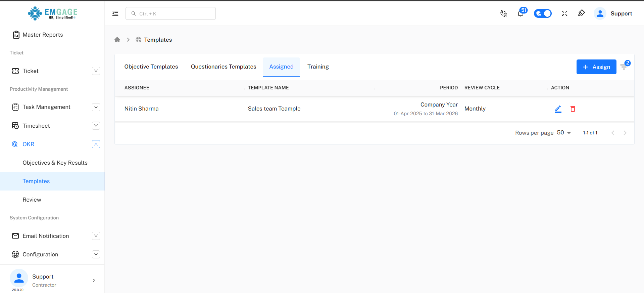
Task: Expand the Ticket menu section
Action: [96, 71]
